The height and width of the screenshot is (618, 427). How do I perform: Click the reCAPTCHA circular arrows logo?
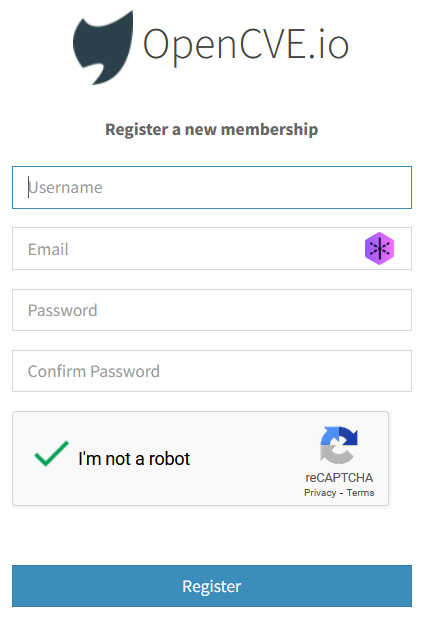[339, 445]
